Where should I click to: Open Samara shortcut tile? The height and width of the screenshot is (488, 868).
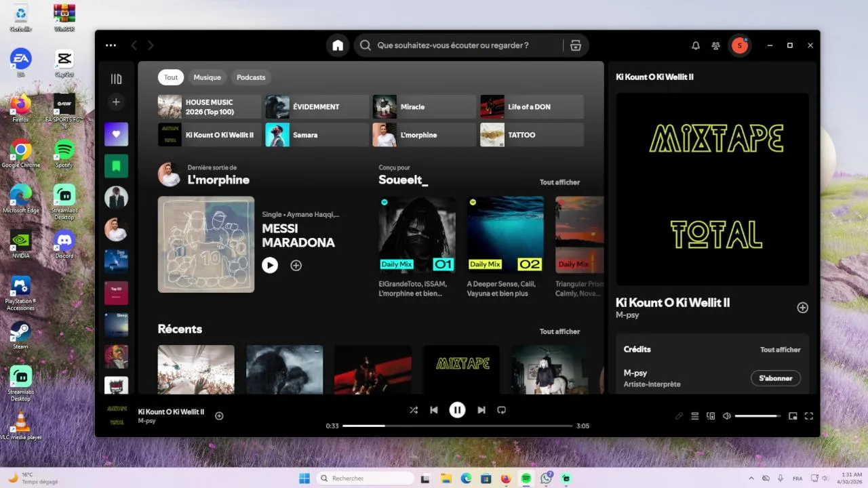[x=317, y=135]
